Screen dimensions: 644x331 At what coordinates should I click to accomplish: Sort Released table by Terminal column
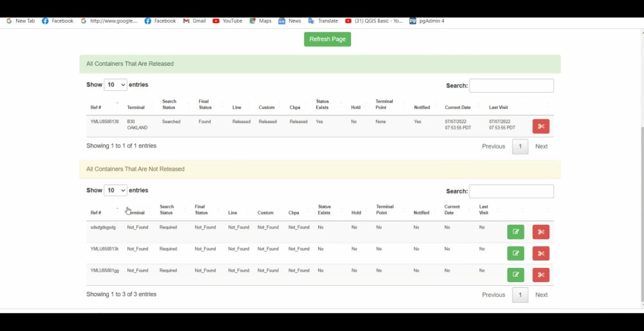pyautogui.click(x=135, y=108)
